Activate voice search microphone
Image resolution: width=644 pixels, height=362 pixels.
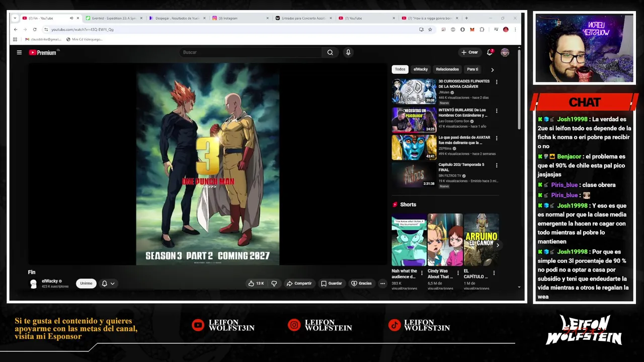(348, 52)
